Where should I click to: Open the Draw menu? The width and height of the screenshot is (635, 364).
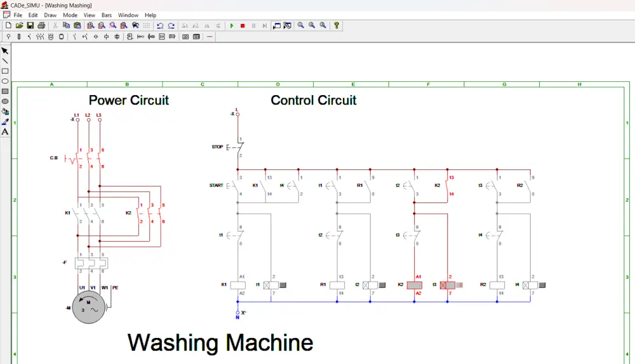coord(50,15)
